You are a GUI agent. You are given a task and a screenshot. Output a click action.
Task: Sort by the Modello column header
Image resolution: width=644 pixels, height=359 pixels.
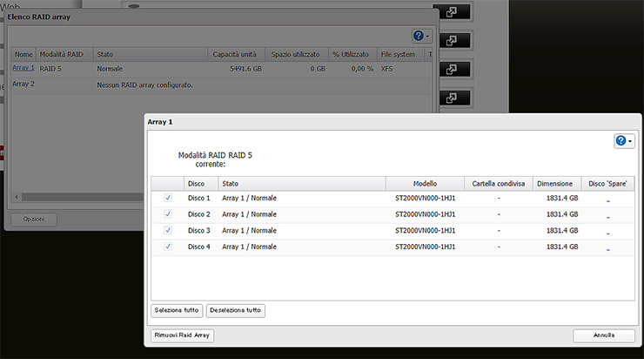pyautogui.click(x=426, y=184)
